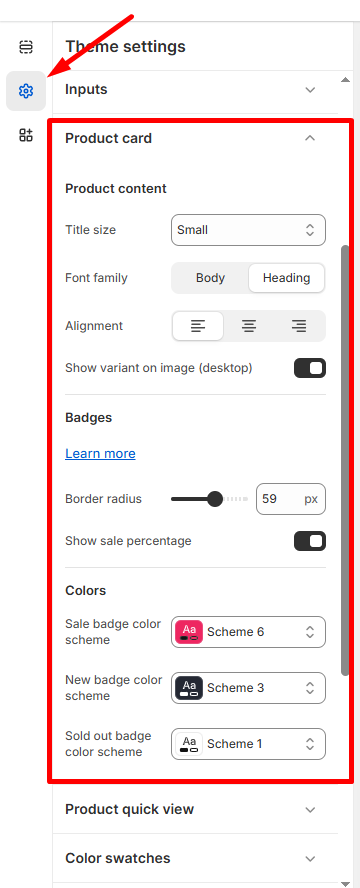Click Scheme 3 color preview swatch
360x888 pixels.
pos(189,688)
